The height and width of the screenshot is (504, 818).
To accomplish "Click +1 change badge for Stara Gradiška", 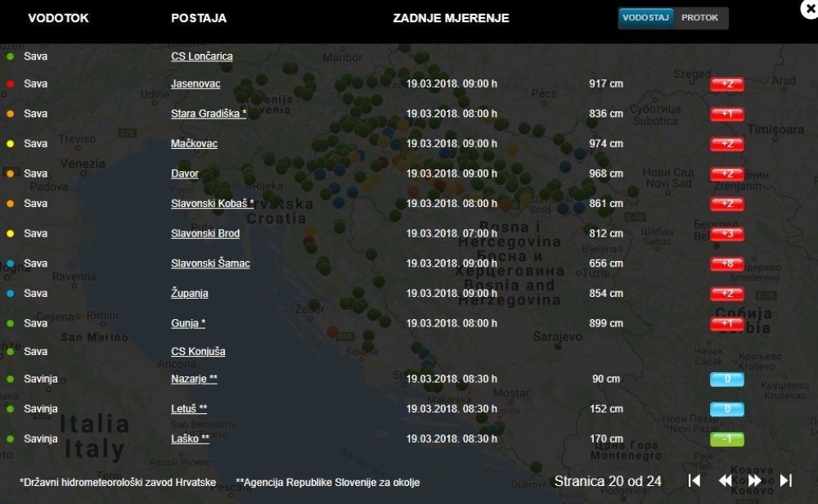I will pyautogui.click(x=726, y=114).
